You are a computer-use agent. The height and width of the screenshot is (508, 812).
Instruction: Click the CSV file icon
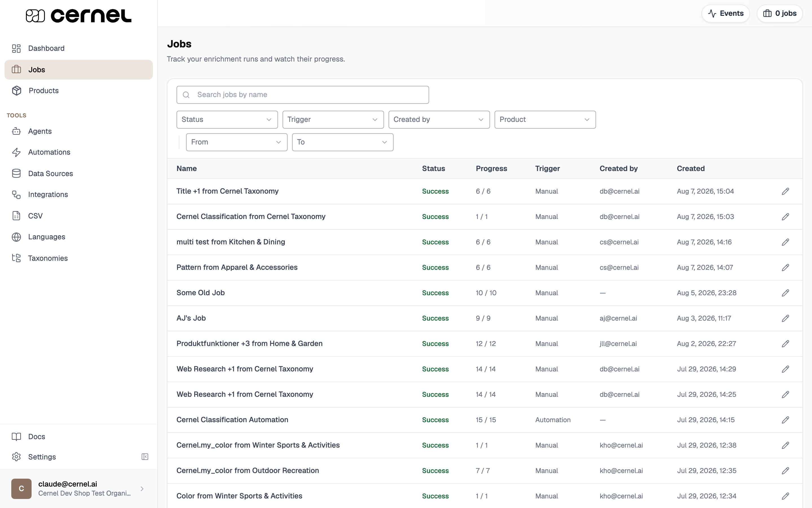coord(16,216)
